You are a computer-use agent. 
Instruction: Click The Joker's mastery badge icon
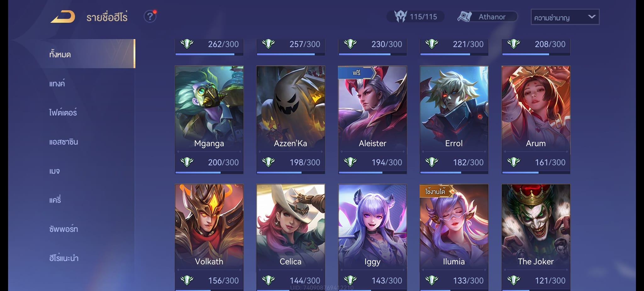click(x=514, y=280)
